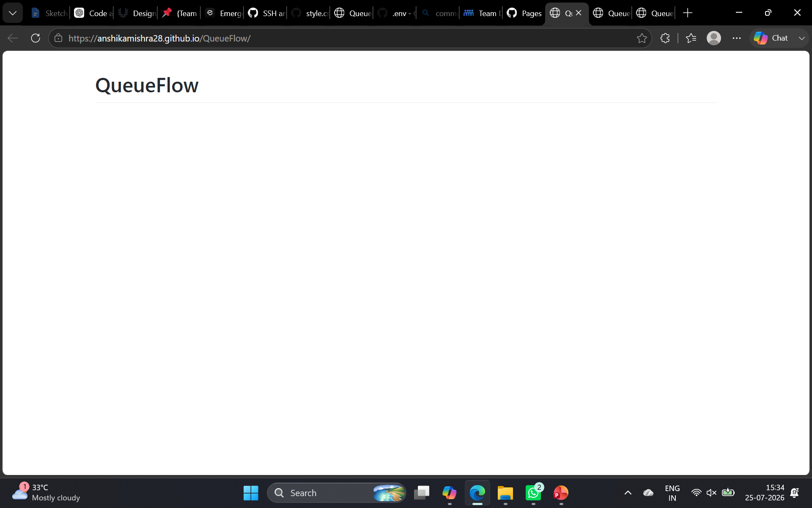Switch to the Design tab
812x508 pixels.
[x=136, y=13]
